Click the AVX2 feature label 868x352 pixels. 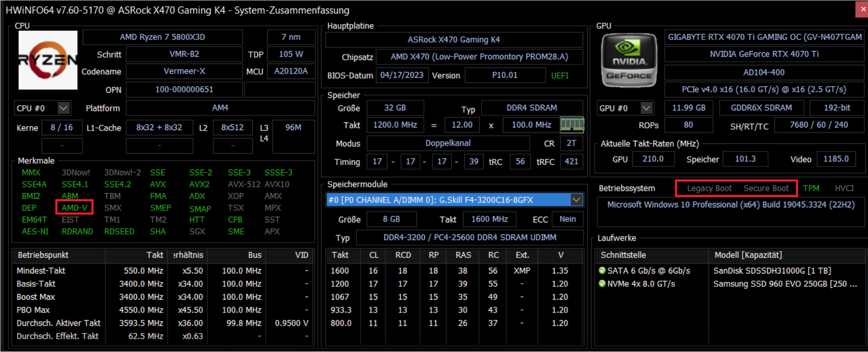pos(199,184)
